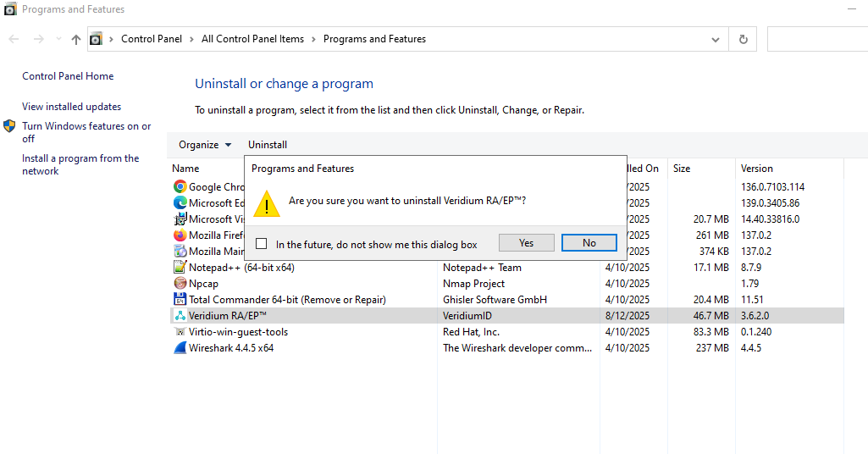
Task: Open the View installed updates link
Action: [71, 107]
